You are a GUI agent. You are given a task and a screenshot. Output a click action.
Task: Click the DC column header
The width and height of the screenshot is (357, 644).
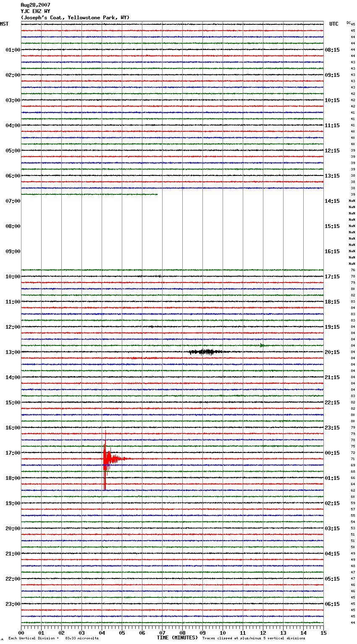(x=349, y=23)
